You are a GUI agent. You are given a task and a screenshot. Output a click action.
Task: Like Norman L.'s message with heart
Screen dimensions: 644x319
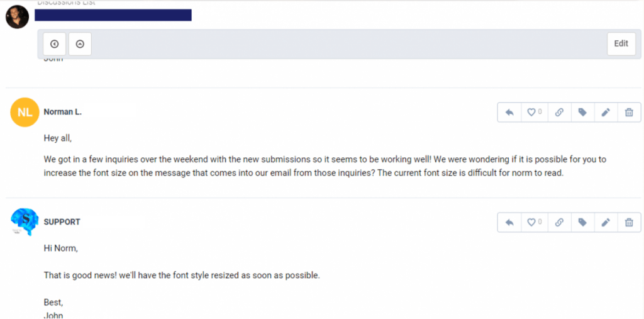535,112
